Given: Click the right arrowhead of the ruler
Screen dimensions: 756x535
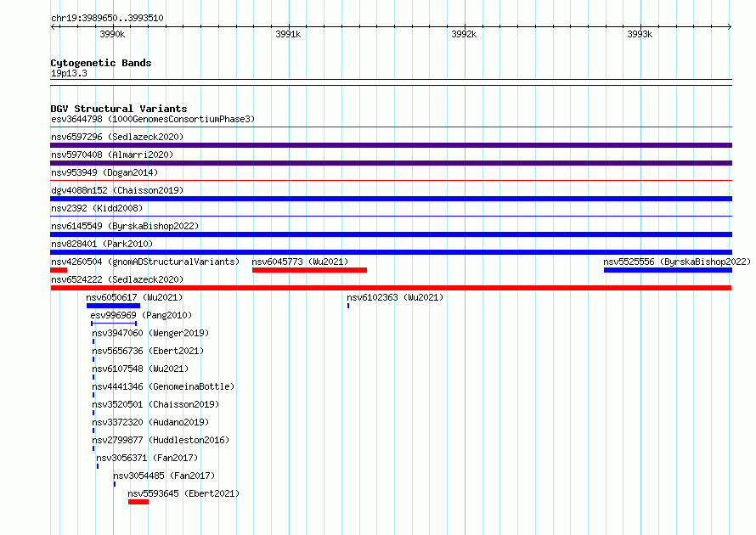Looking at the screenshot, I should 730,27.
